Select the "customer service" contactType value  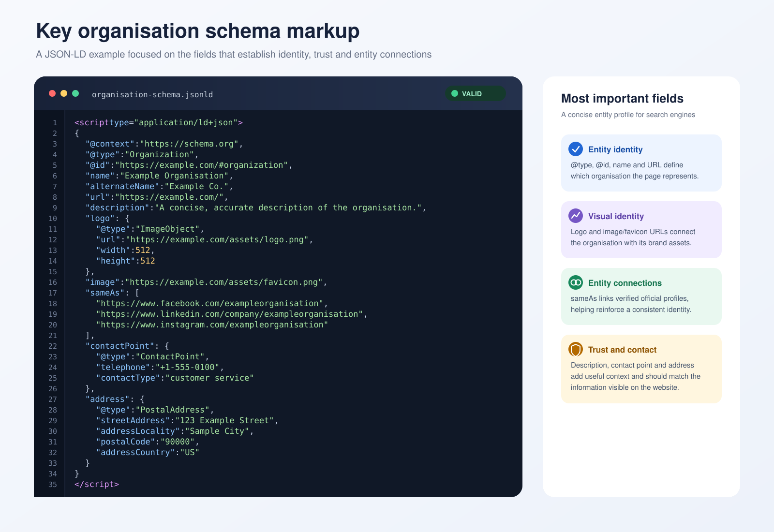click(209, 378)
